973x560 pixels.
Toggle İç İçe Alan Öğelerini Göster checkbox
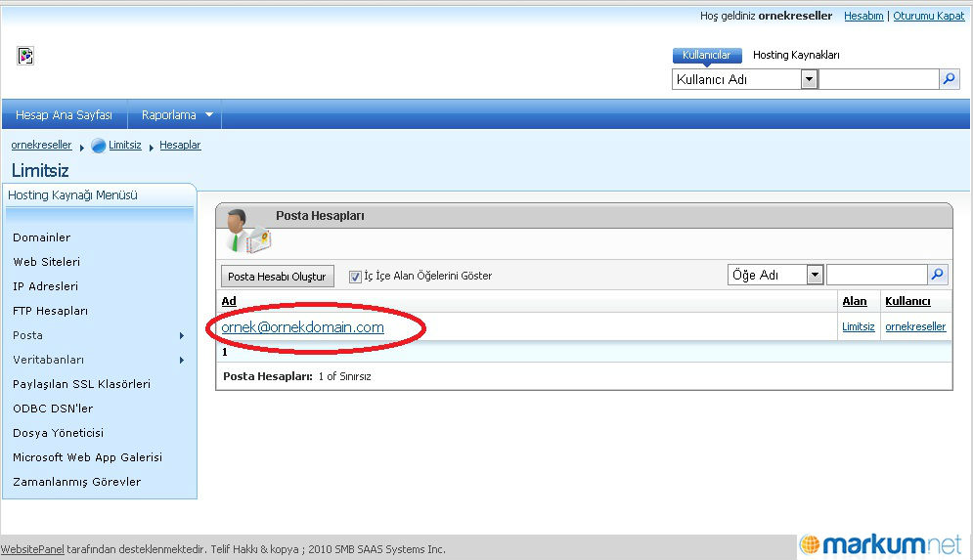point(355,277)
